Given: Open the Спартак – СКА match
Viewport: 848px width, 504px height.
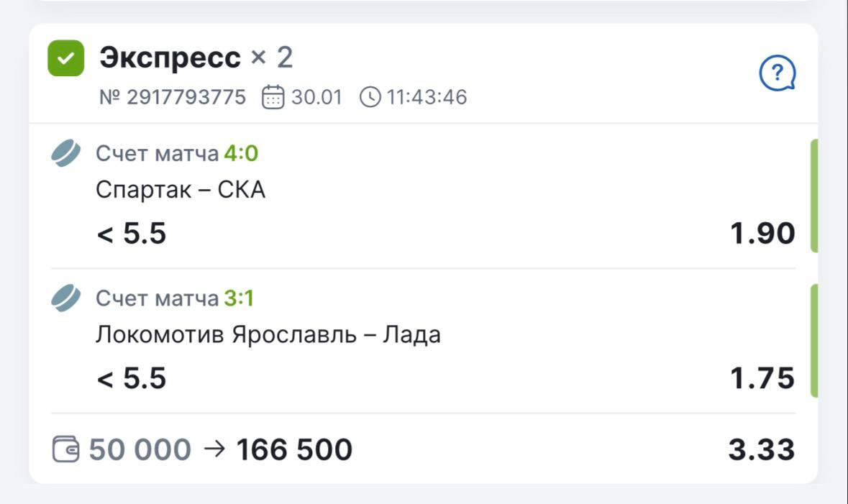Looking at the screenshot, I should tap(181, 190).
